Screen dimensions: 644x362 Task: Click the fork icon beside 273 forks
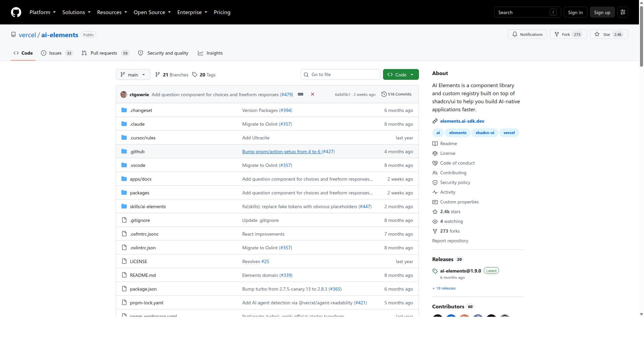[435, 231]
